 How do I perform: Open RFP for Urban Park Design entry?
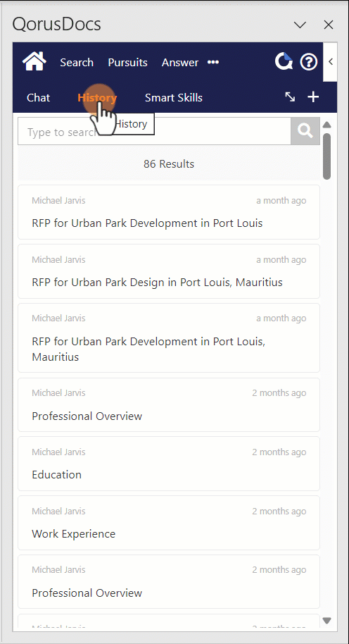pos(169,271)
